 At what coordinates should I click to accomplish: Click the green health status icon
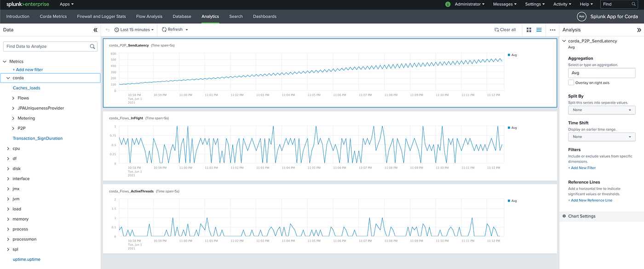pyautogui.click(x=448, y=4)
